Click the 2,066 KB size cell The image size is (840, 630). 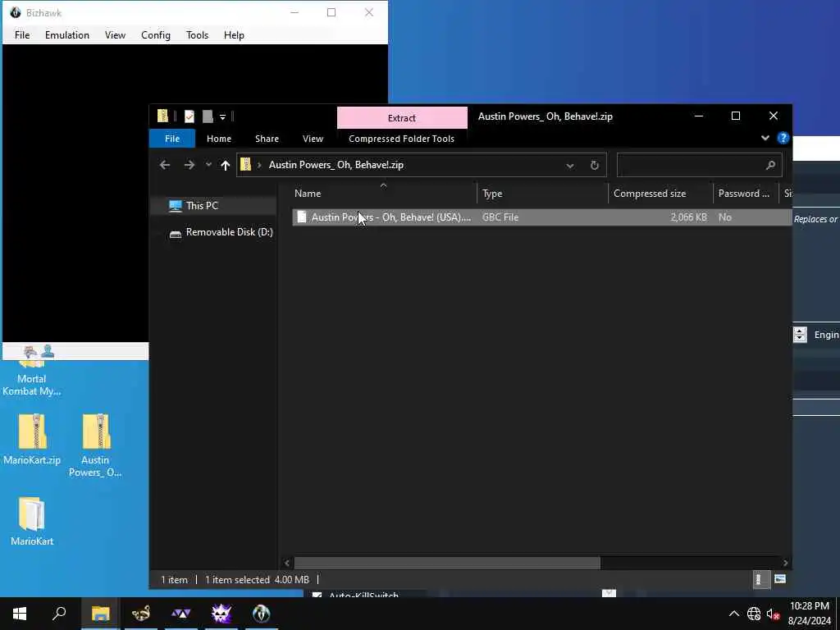[x=688, y=217]
